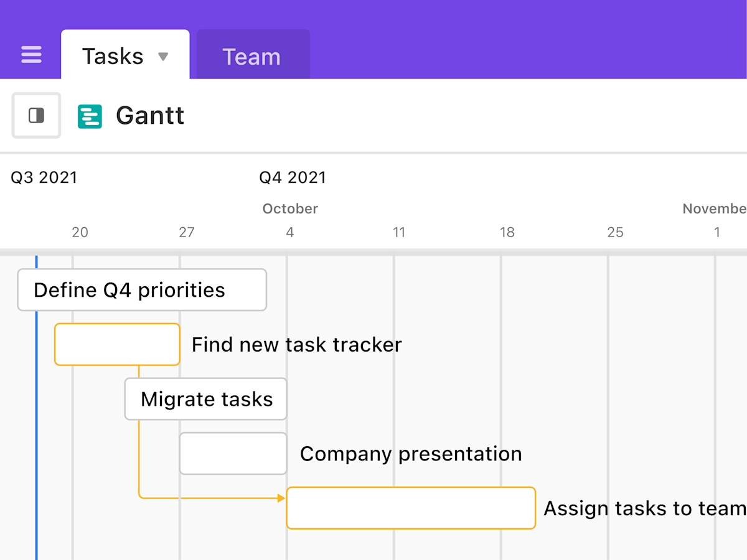The image size is (747, 560).
Task: Open the hamburger navigation menu
Action: pos(31,55)
